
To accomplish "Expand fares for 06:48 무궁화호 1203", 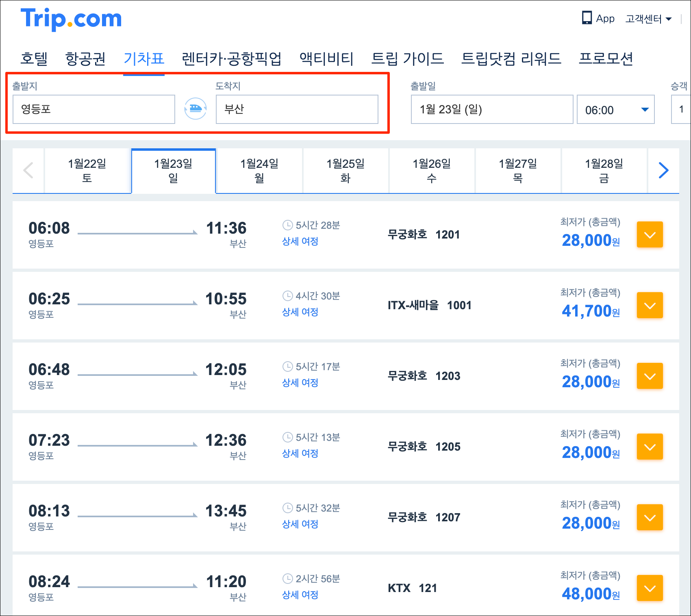I will click(650, 376).
